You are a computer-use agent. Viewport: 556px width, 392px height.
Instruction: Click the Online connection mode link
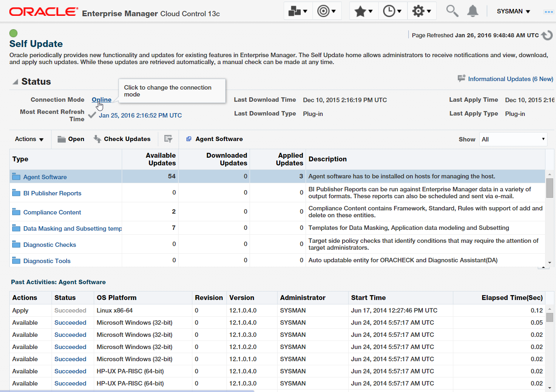tap(101, 100)
